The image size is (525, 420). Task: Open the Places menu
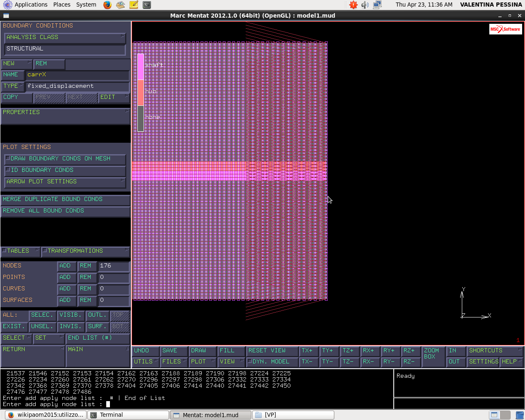coord(62,5)
